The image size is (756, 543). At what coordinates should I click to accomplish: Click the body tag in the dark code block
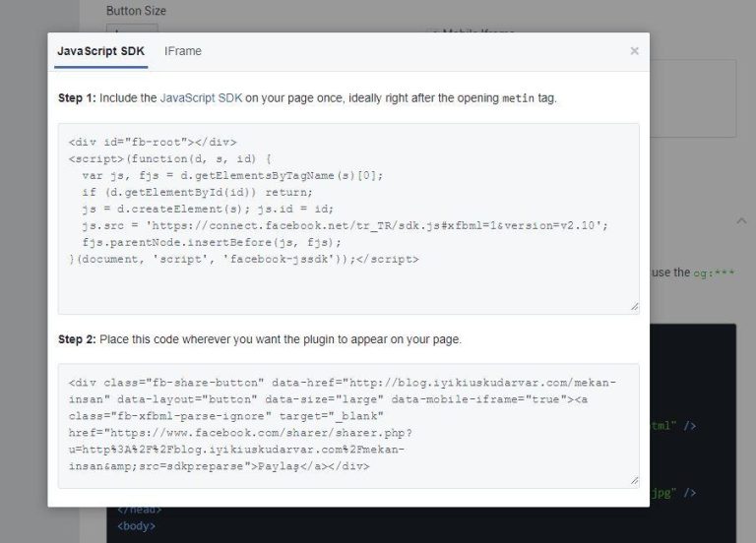click(136, 526)
